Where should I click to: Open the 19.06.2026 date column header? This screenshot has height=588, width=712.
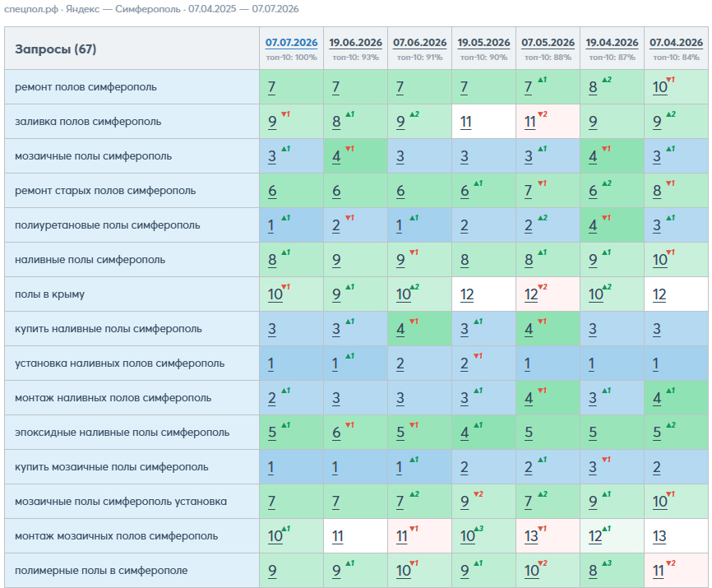tap(355, 42)
